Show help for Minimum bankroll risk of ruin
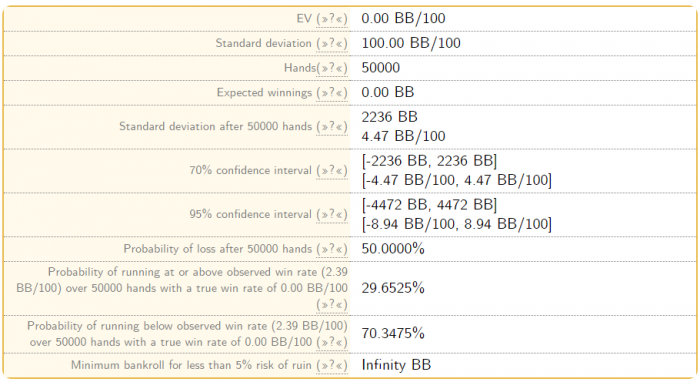This screenshot has height=382, width=700. [x=332, y=365]
